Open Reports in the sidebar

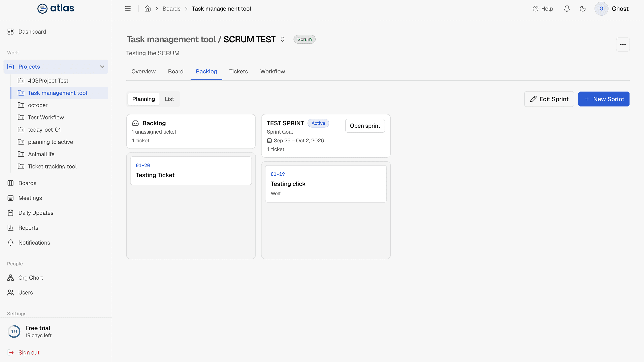point(56,228)
